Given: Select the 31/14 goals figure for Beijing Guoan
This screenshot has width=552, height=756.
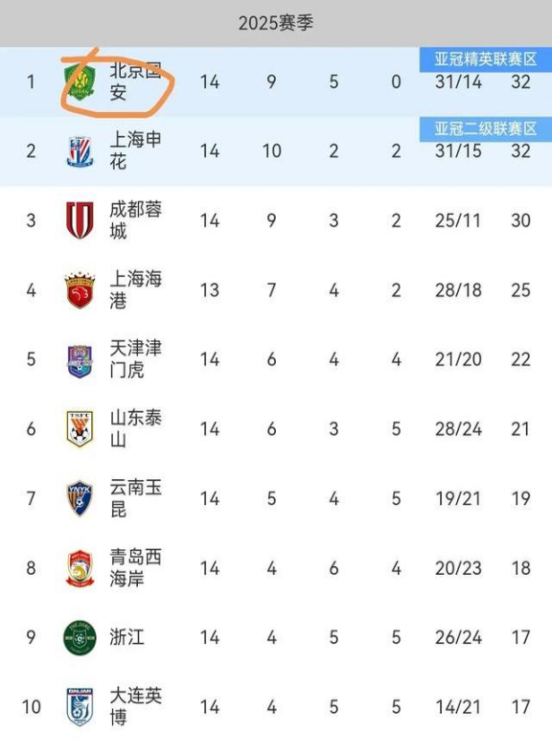Looking at the screenshot, I should click(x=458, y=82).
